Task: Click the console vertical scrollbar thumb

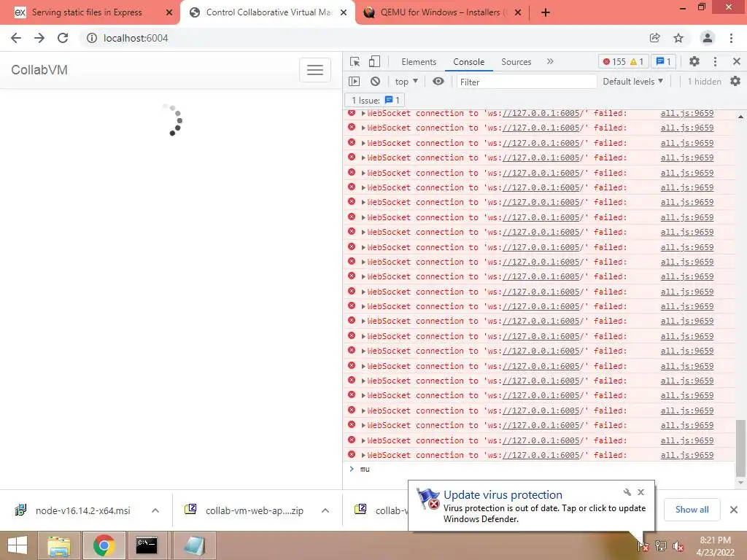Action: click(x=740, y=448)
